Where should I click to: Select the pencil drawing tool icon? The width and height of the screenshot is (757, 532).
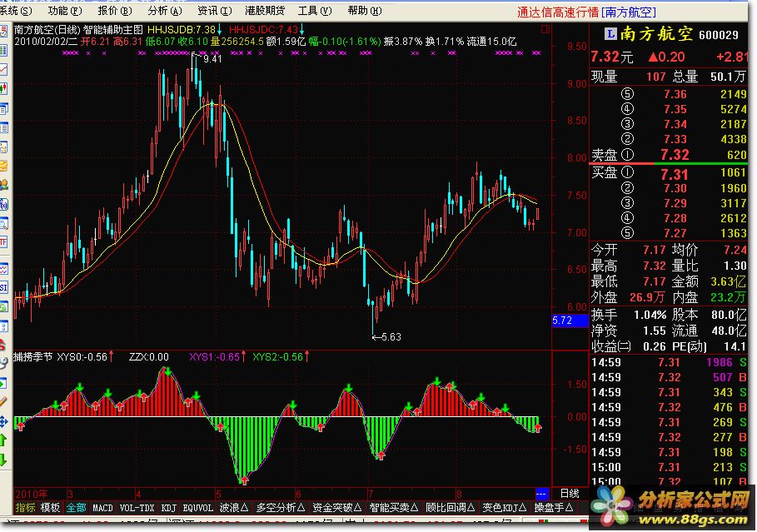(x=2, y=401)
